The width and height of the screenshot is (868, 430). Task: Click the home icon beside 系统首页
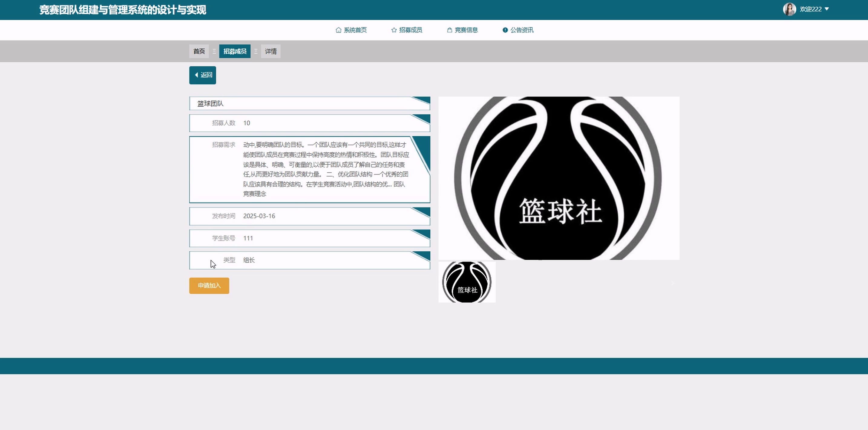coord(338,30)
